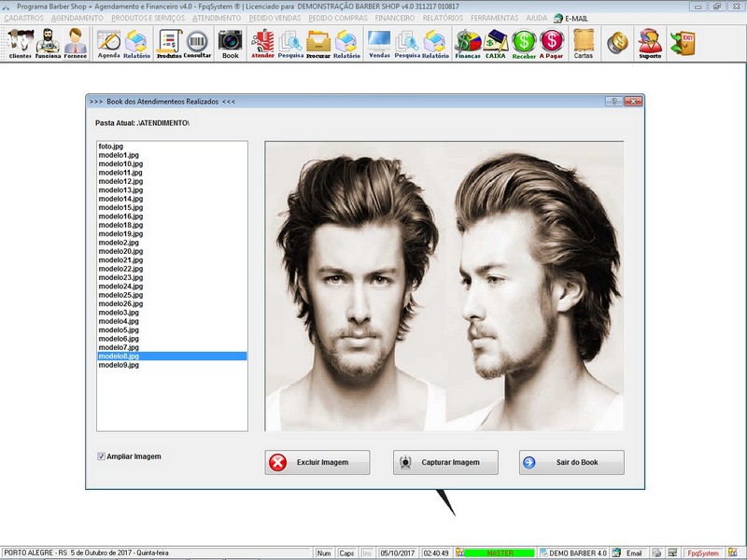Screen dimensions: 747x560
Task: Toggle the Ampliar Imagem checkbox
Action: [102, 456]
